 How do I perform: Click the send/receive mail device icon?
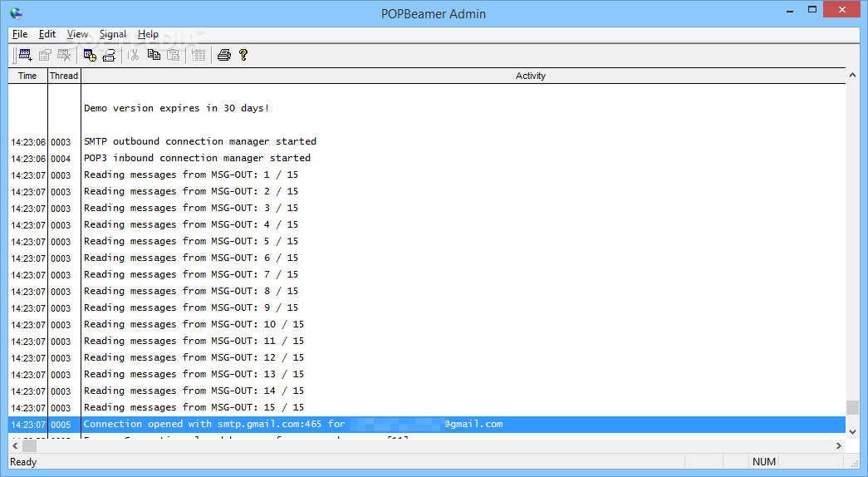click(x=109, y=55)
